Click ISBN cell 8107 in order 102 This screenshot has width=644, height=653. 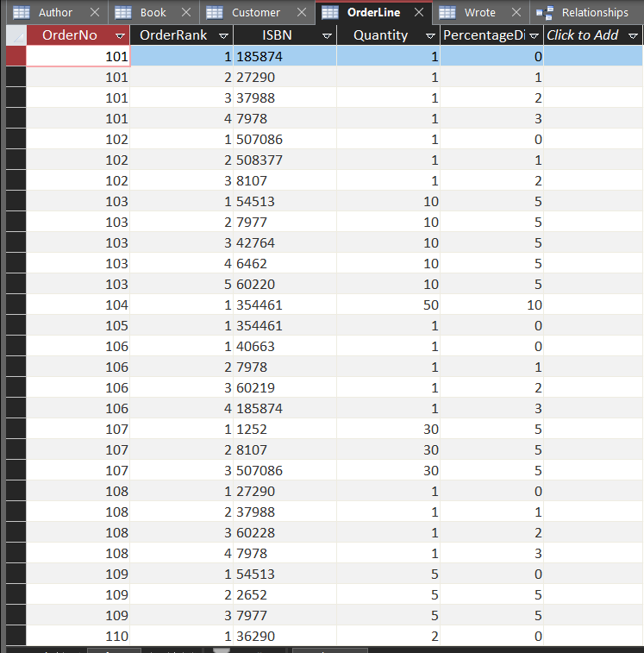pos(285,181)
